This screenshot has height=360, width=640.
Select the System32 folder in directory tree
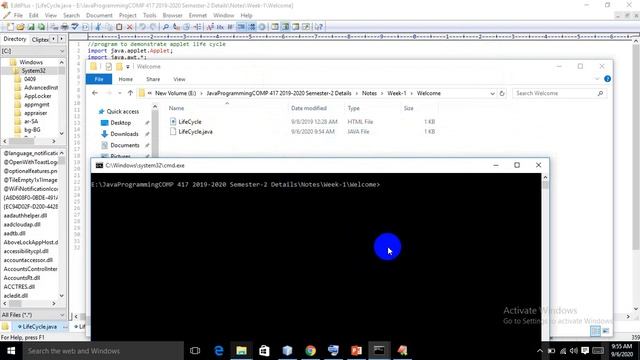point(33,71)
